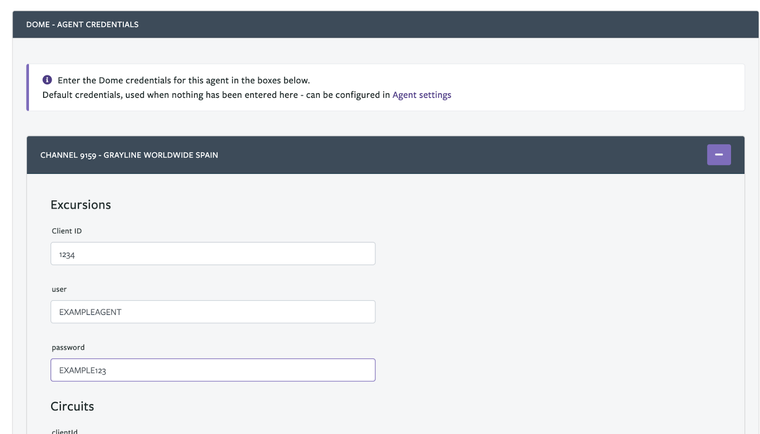Screen dimensions: 760x434
Task: Focus the user field containing EXAMPLEAGENT
Action: 213,312
